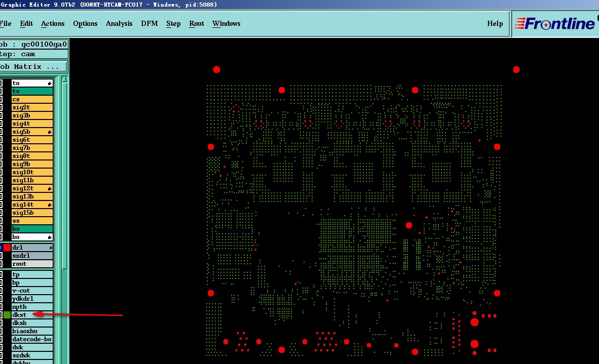Click the hand marker on layer sig12t
Viewport: 599px width, 364px height.
50,188
